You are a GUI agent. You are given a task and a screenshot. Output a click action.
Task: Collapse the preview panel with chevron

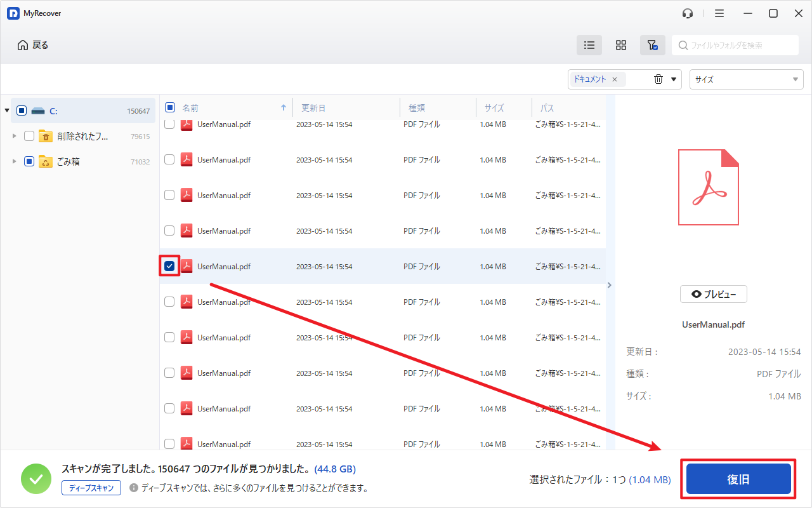point(610,285)
